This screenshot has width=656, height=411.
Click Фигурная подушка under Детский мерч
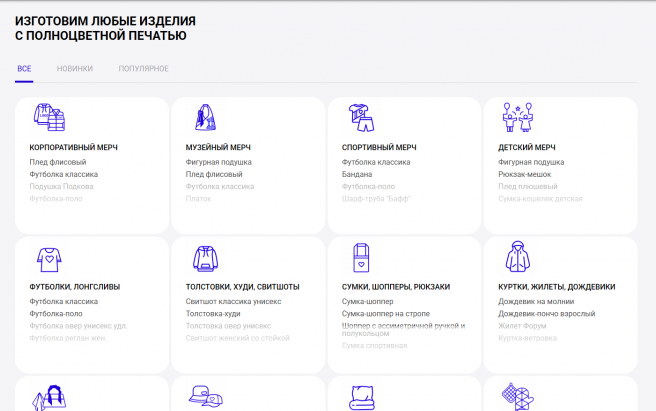531,162
